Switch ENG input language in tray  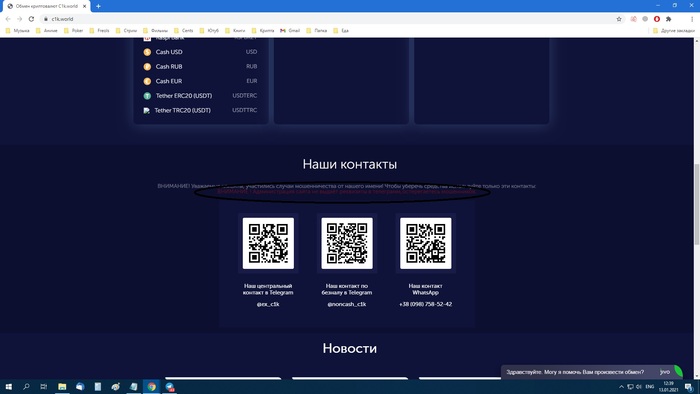pyautogui.click(x=650, y=386)
